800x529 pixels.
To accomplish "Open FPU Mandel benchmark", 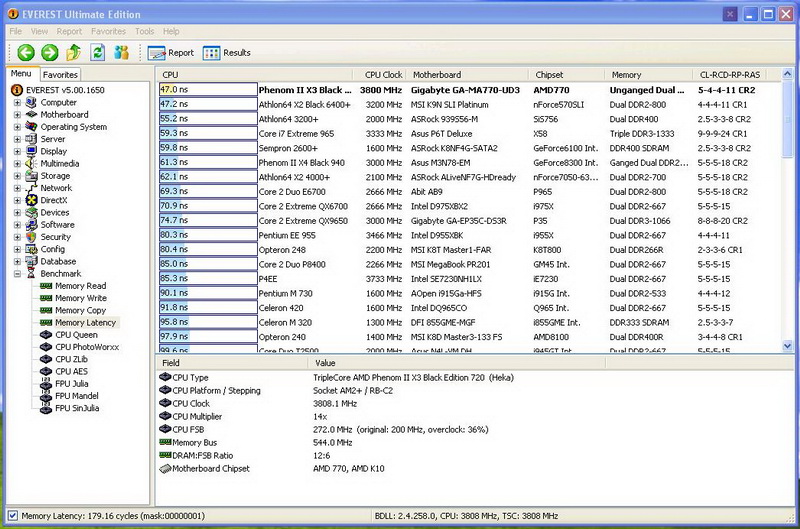I will [77, 396].
